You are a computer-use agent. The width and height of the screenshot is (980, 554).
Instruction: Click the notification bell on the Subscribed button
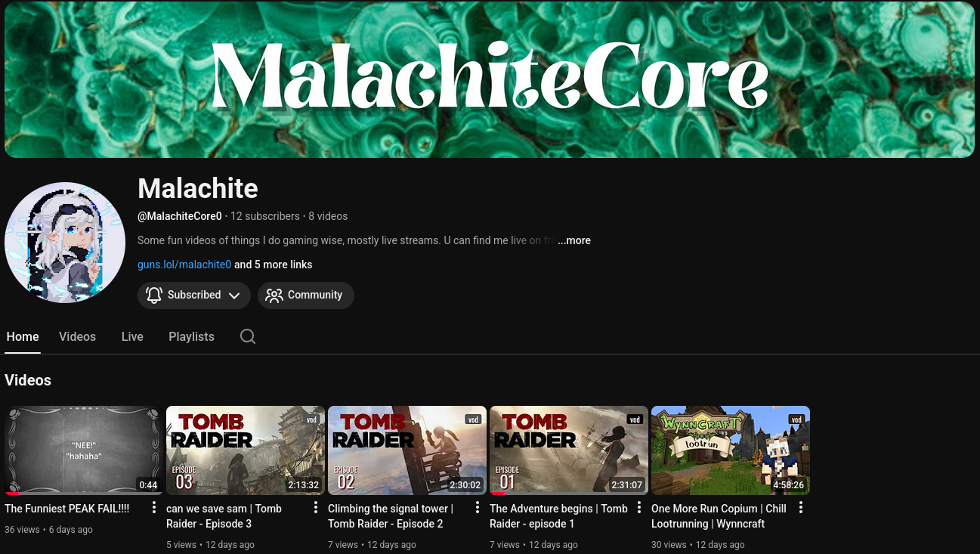coord(154,295)
